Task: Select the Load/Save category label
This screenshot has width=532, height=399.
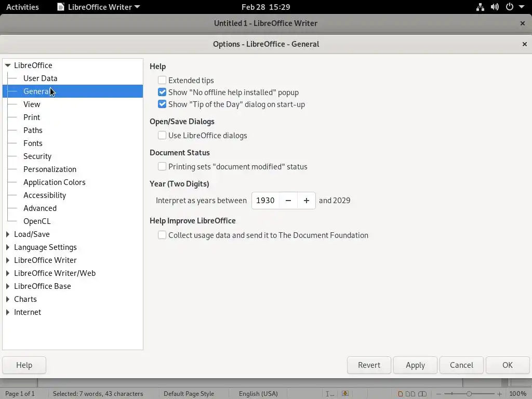Action: point(32,234)
